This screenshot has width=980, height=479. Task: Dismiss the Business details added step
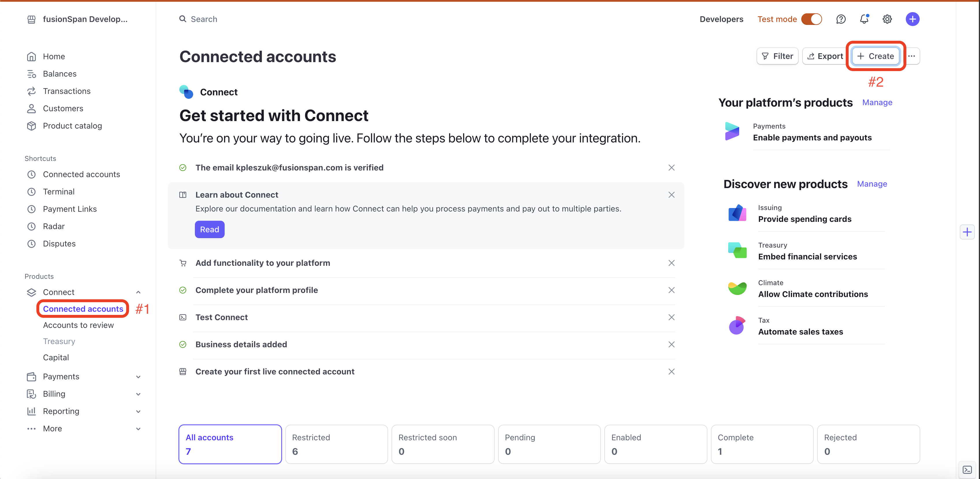671,345
